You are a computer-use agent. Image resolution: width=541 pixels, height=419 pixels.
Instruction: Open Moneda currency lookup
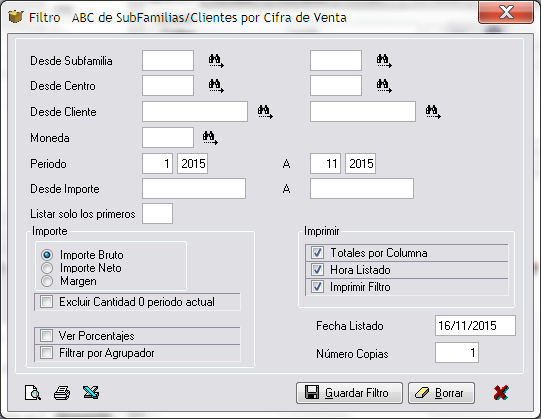coord(210,138)
